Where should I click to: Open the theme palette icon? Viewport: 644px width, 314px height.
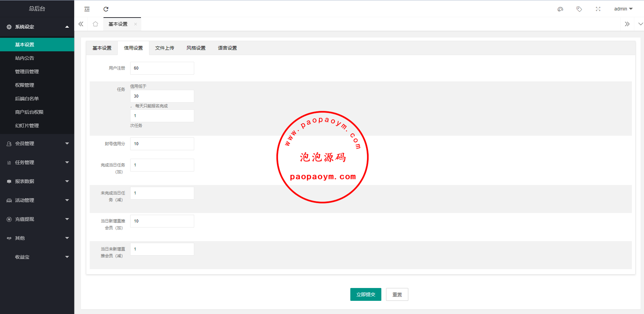point(560,9)
